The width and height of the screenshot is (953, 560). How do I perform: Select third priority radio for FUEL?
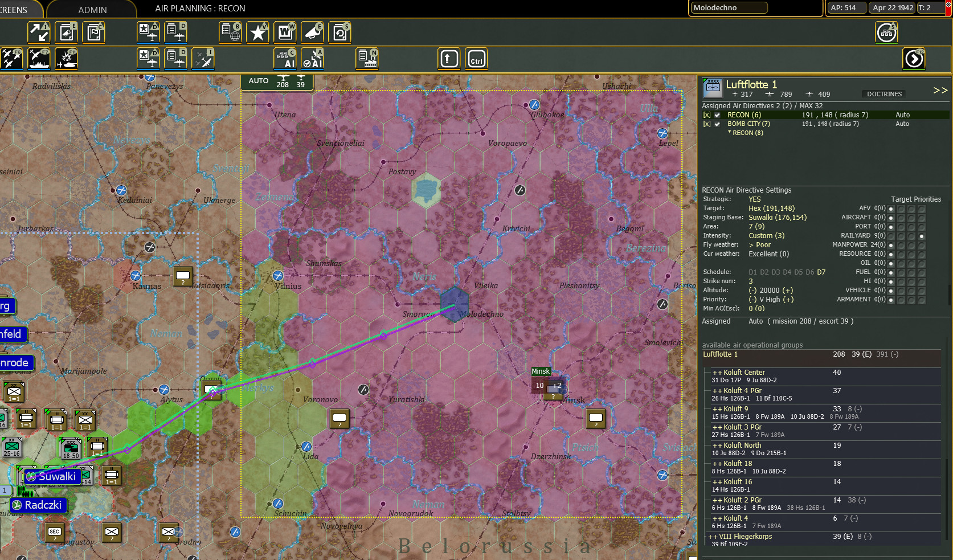[911, 272]
